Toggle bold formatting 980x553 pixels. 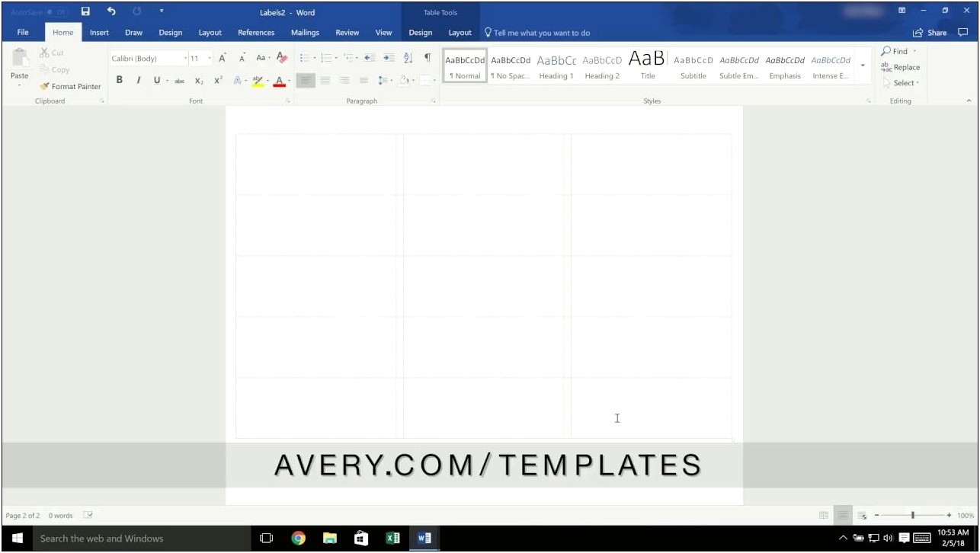tap(120, 80)
